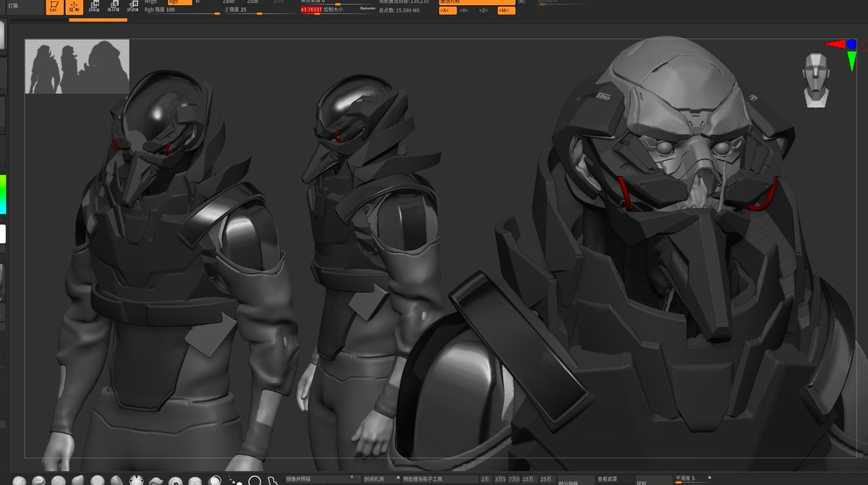
Task: Toggle the Dynamic brush size option
Action: [367, 8]
